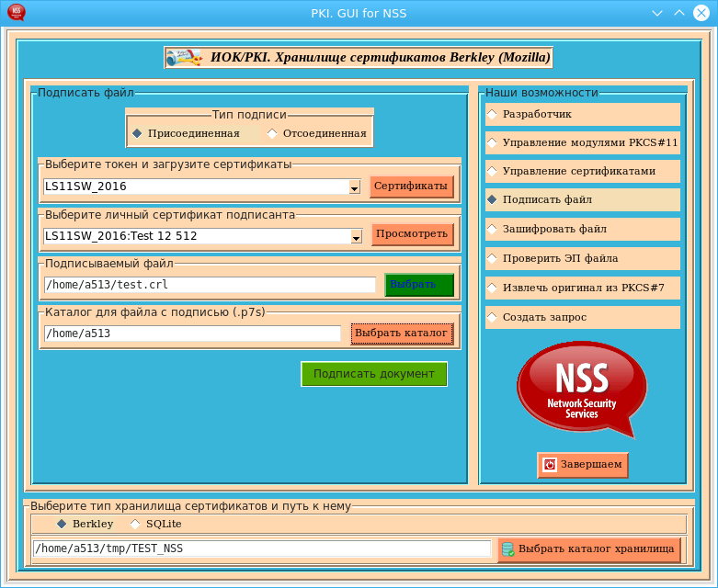Click the /home/a513 output directory field
Screen dimensions: 718x588
[x=192, y=334]
